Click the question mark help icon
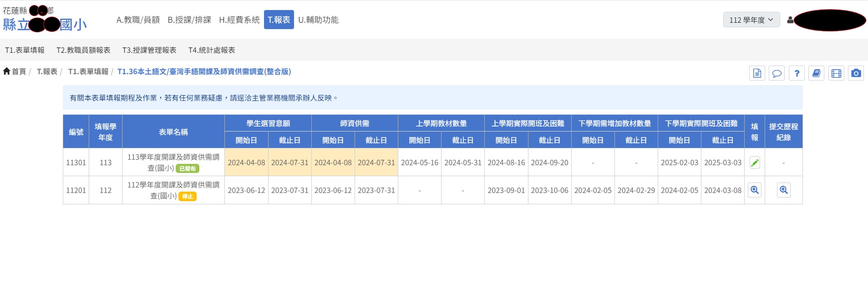The height and width of the screenshot is (284, 868). pos(797,73)
